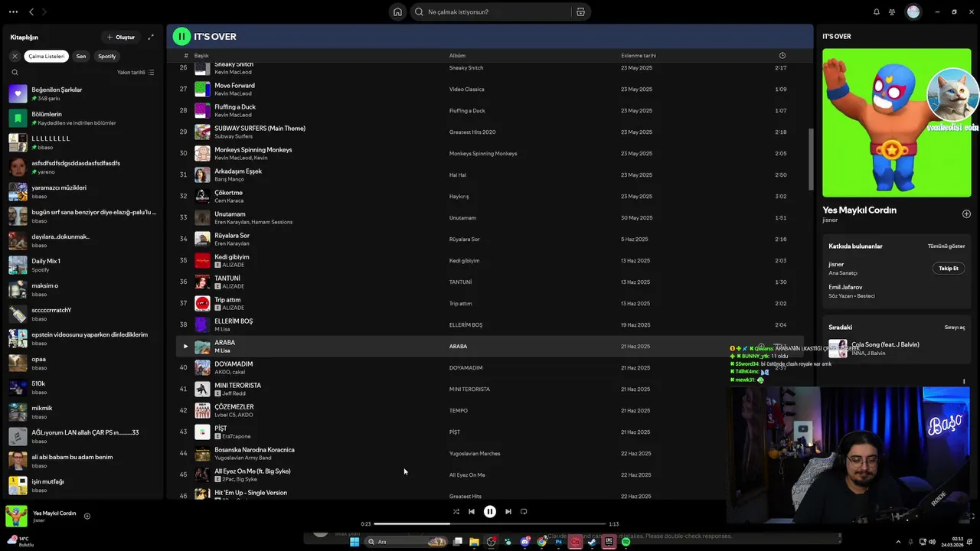980x551 pixels.
Task: Click the Kedi gibiyim cover thumbnail
Action: 202,260
